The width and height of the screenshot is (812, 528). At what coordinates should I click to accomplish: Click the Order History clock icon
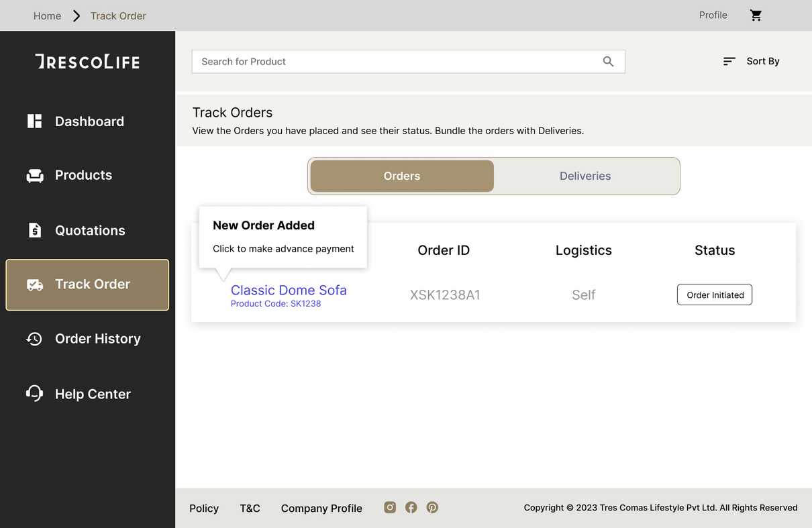pyautogui.click(x=34, y=339)
